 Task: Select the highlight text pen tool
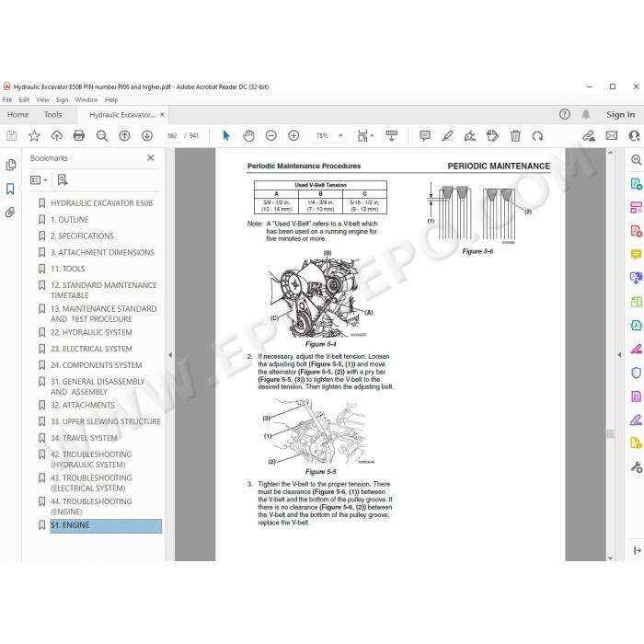[x=448, y=135]
